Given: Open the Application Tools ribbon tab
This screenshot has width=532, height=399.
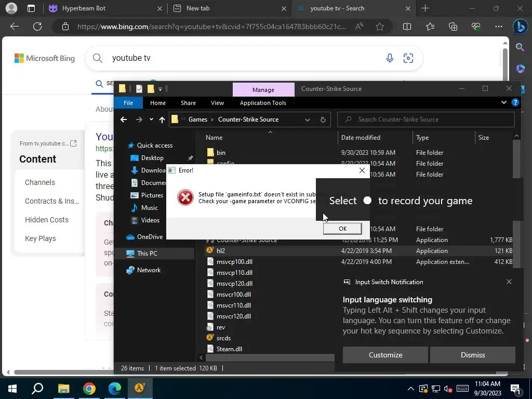Looking at the screenshot, I should coord(263,103).
